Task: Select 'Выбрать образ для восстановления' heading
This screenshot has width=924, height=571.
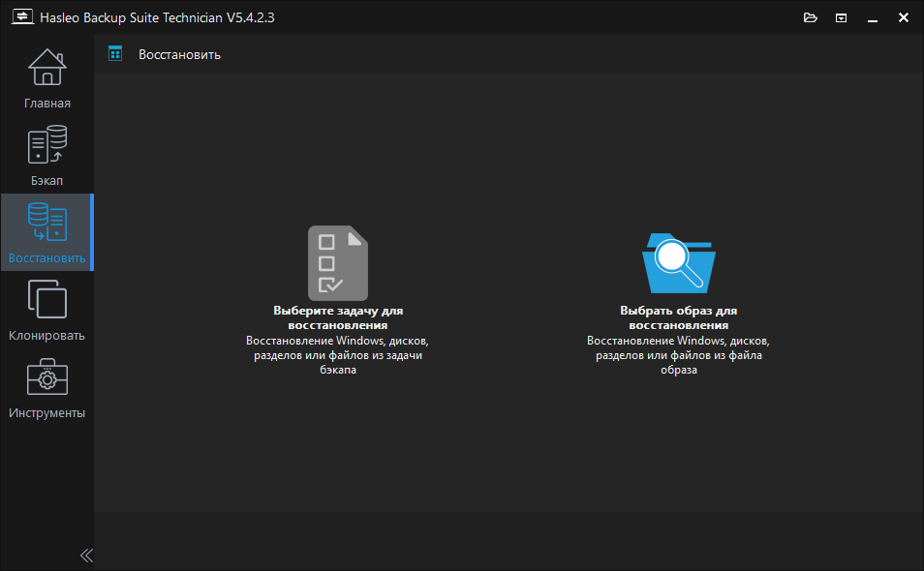Action: [x=679, y=317]
